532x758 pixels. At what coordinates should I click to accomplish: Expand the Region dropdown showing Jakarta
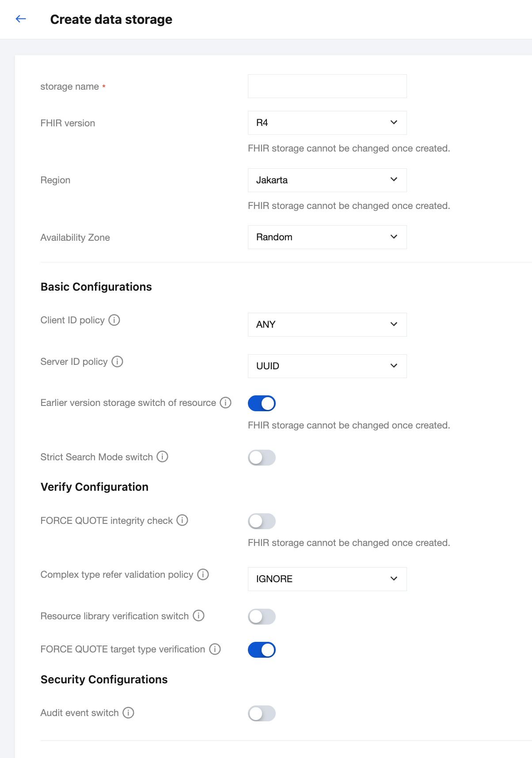[x=327, y=180]
